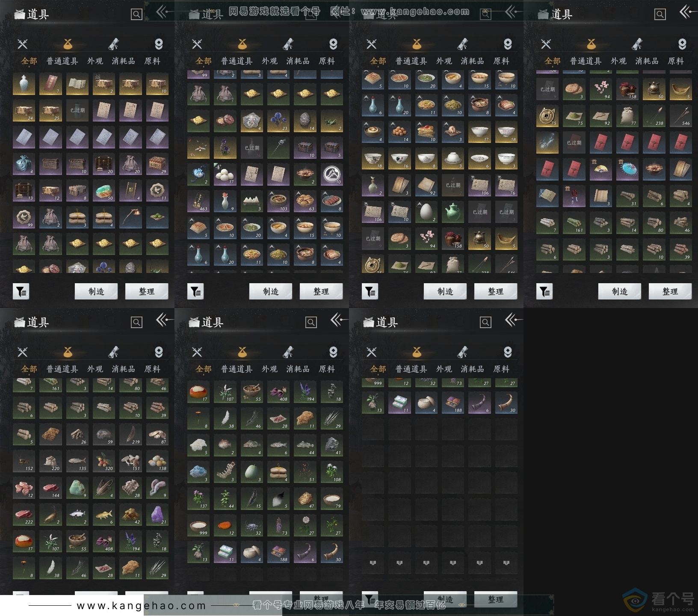Select green teapot item in third top panel

[453, 212]
